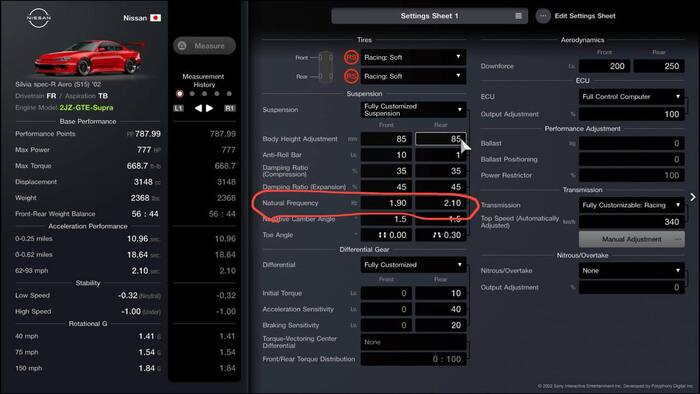The width and height of the screenshot is (700, 394).
Task: Click the settings sheet list icon
Action: (518, 16)
